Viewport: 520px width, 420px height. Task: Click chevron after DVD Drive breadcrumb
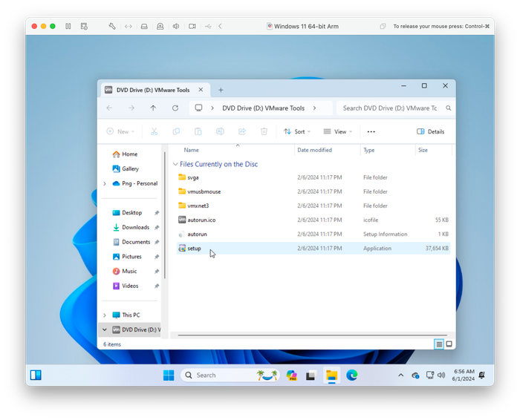(314, 108)
